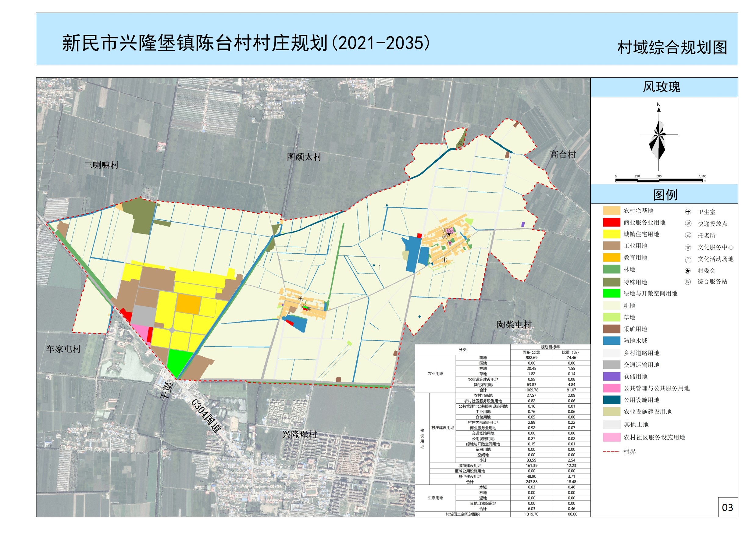
Task: Click the 文化服务中心 legend symbol
Action: tap(688, 248)
